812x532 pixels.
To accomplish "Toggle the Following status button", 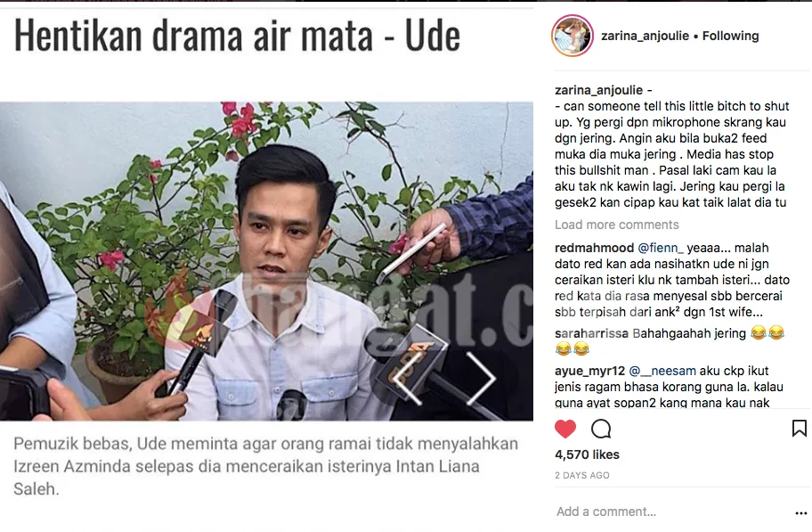I will 730,36.
